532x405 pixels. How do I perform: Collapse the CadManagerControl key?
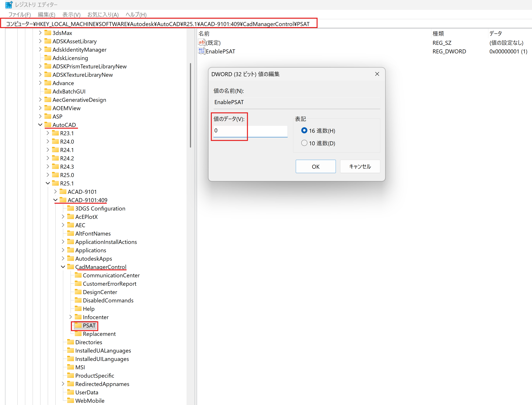coord(63,267)
